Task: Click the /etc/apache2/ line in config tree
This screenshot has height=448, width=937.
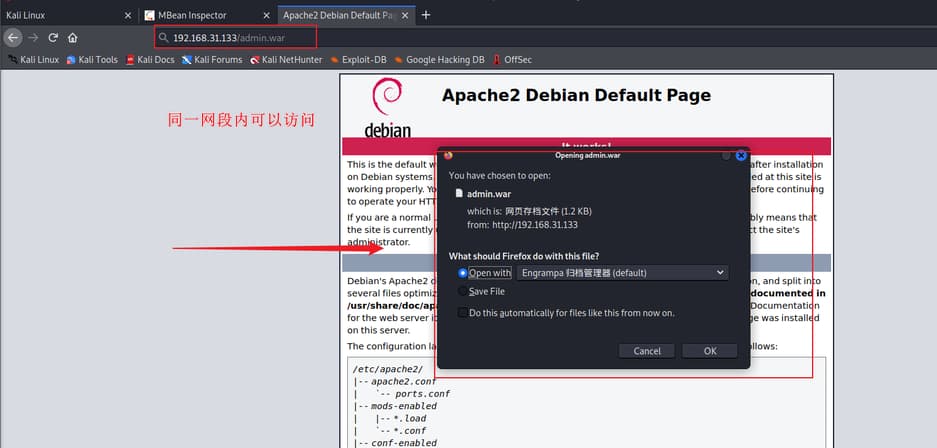Action: (388, 369)
